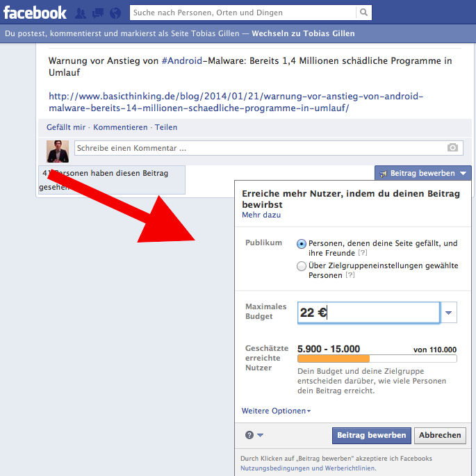Image resolution: width=476 pixels, height=476 pixels.
Task: Click camera icon in comment box
Action: pos(452,148)
